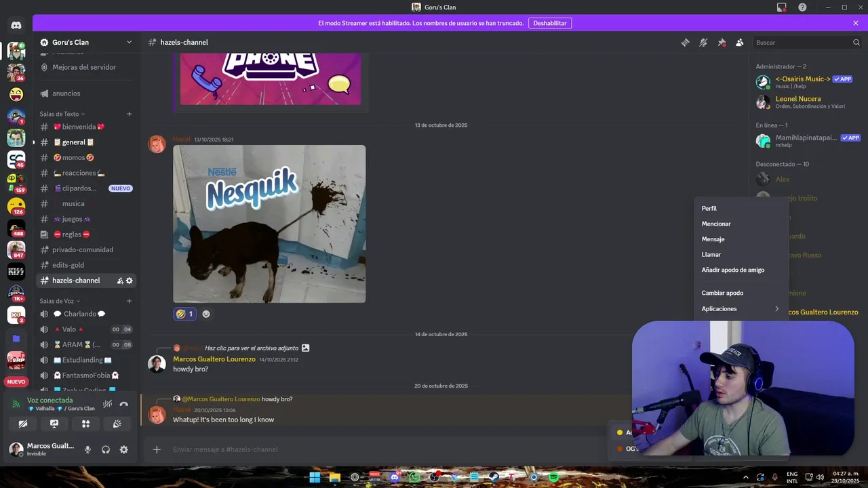This screenshot has height=488, width=868.
Task: Disconnect from voice with hang-up icon
Action: pos(123,404)
